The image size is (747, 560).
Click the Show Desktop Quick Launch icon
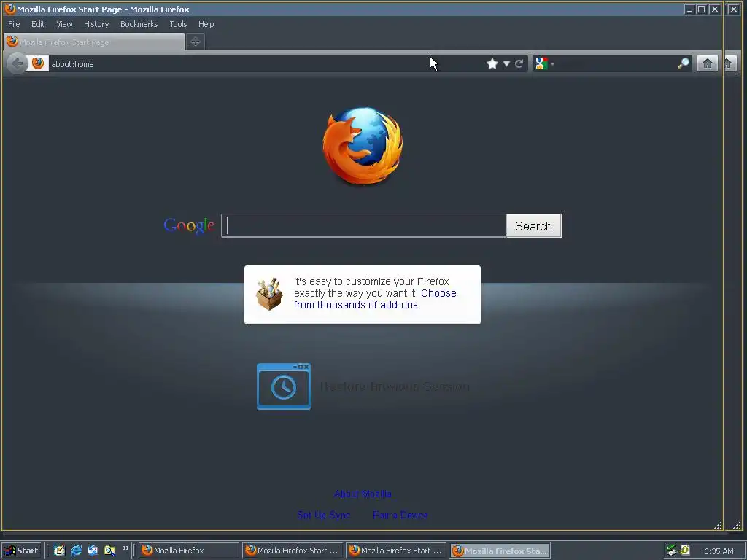pos(93,551)
